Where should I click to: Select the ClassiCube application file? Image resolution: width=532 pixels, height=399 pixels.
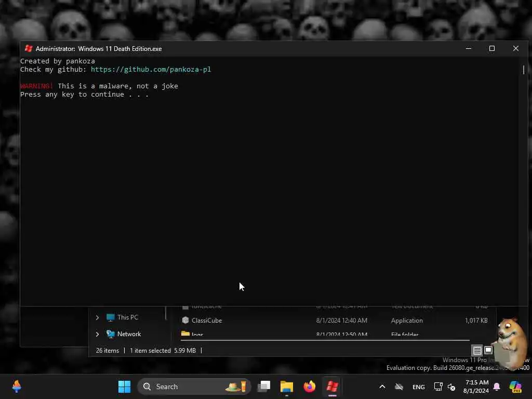pos(207,320)
